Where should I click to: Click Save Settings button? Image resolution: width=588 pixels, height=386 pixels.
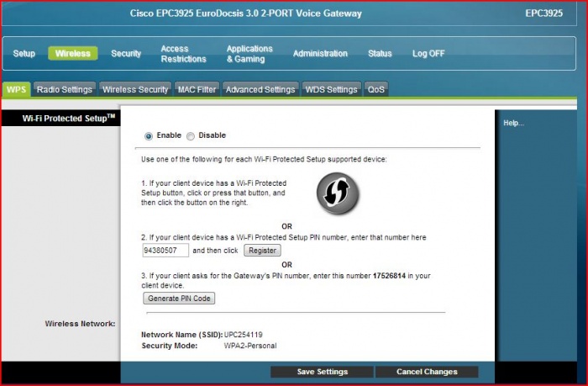(322, 372)
